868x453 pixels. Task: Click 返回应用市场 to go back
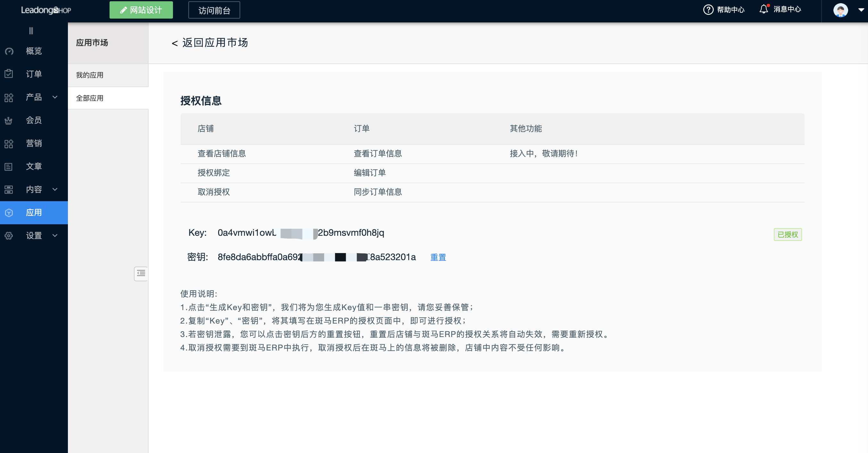(209, 43)
